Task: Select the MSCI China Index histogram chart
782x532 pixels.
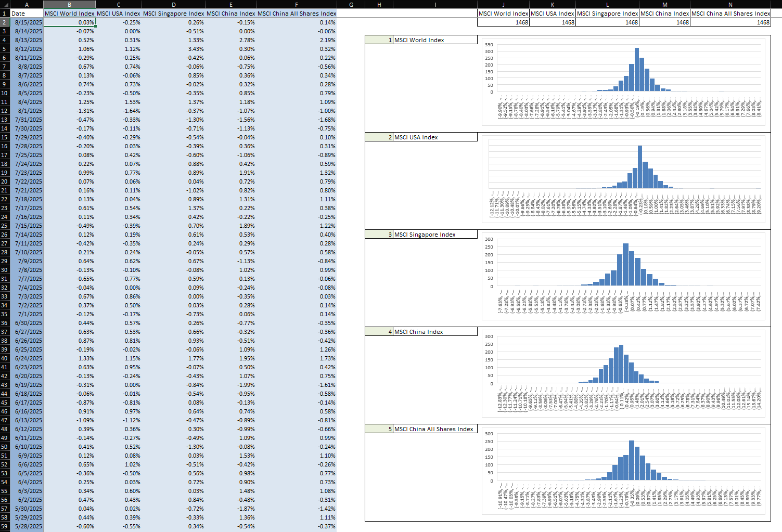Action: [623, 373]
